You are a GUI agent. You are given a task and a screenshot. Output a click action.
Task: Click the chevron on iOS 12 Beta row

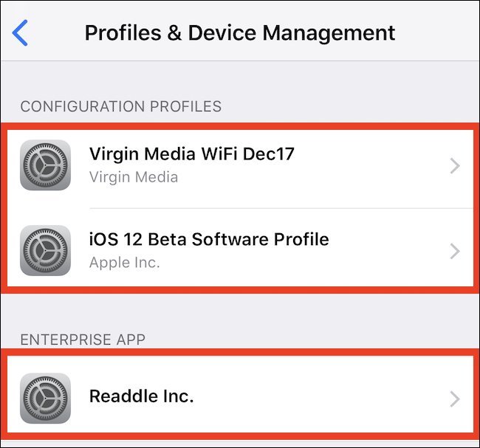454,252
